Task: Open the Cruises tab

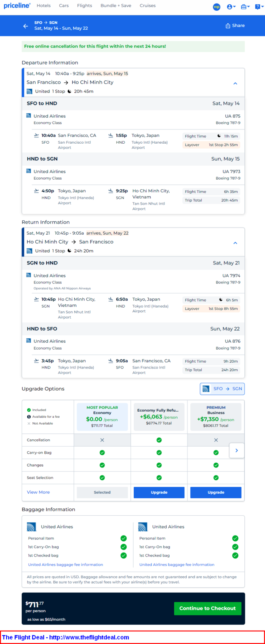Action: 148,6
